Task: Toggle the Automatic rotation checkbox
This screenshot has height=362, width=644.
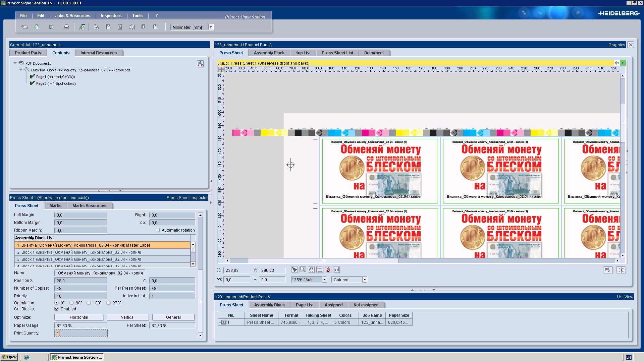Action: (x=158, y=230)
